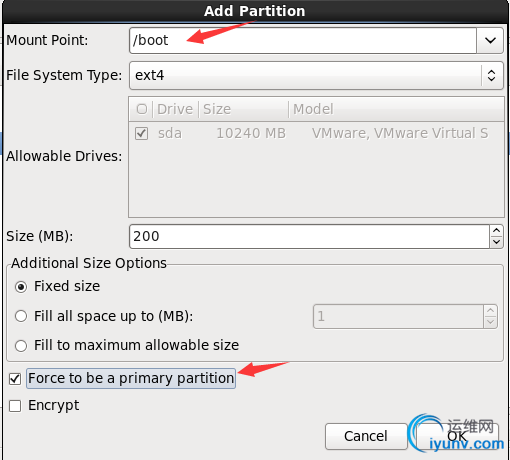Click the radio column header icon

point(142,109)
